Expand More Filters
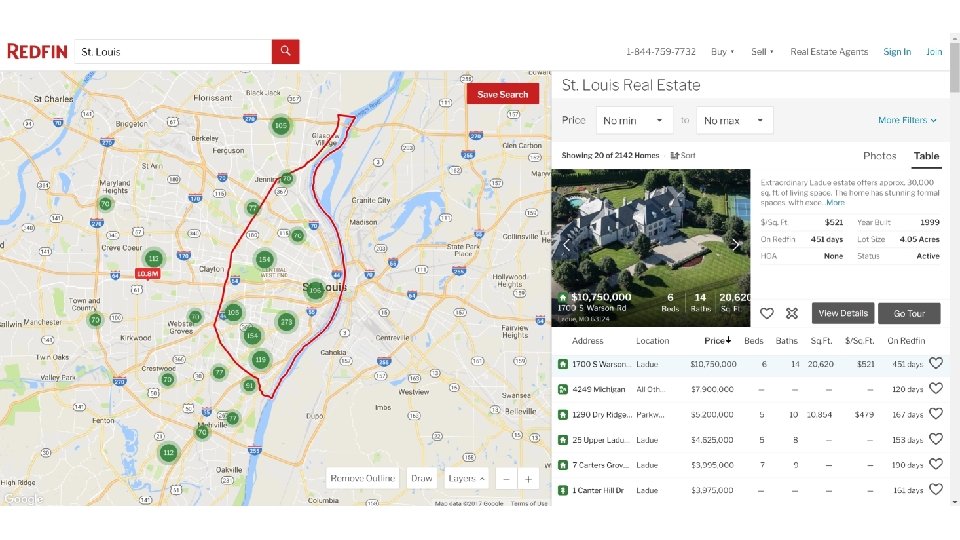Viewport: 960px width, 540px height. [907, 120]
